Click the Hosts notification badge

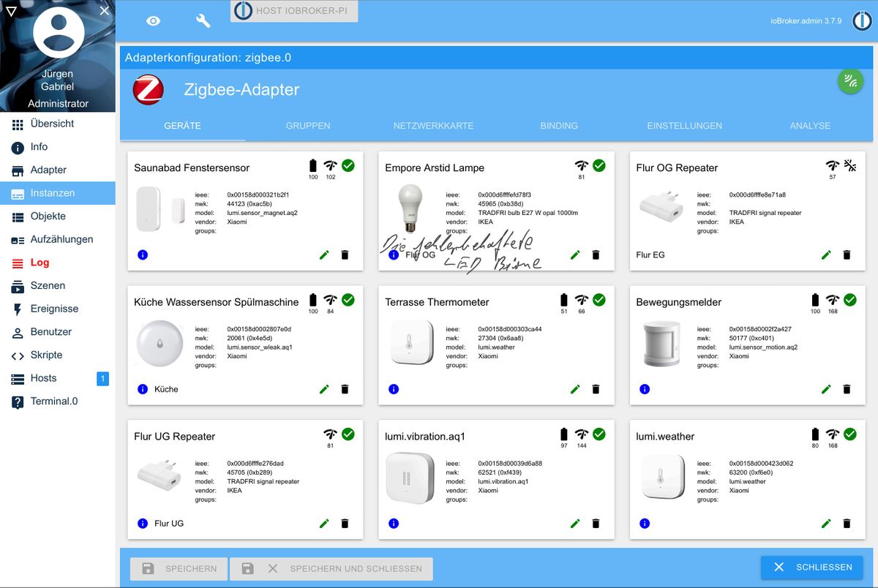[102, 378]
